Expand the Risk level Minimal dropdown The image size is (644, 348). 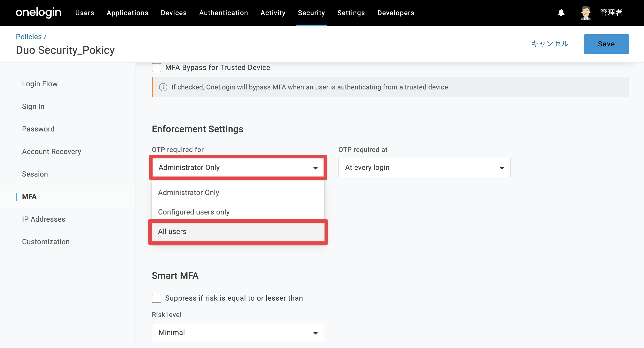(x=238, y=333)
